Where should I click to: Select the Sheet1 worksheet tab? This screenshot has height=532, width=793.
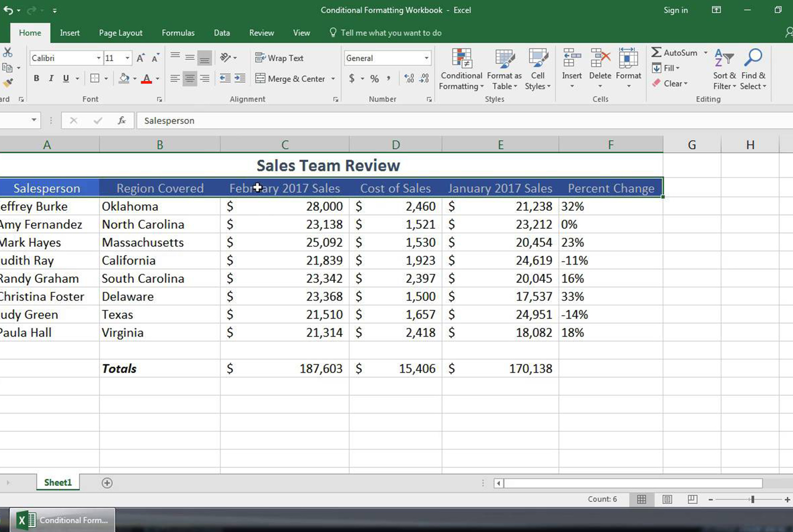pos(58,482)
